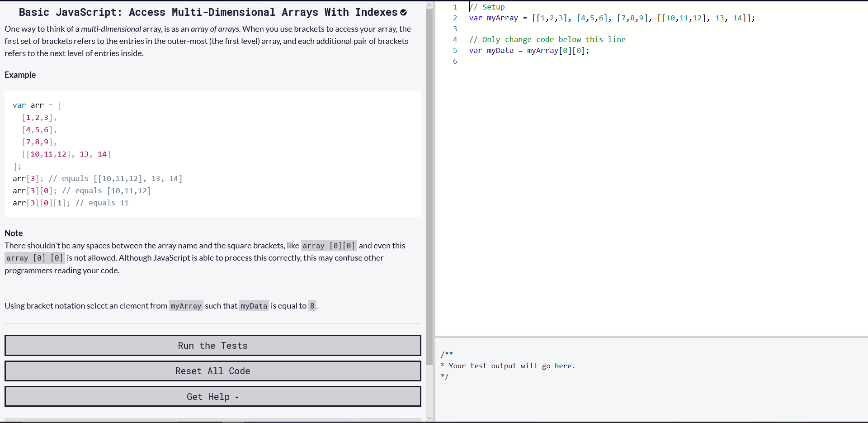The width and height of the screenshot is (868, 423).
Task: Click the completed checkmark icon beside the title
Action: point(403,13)
